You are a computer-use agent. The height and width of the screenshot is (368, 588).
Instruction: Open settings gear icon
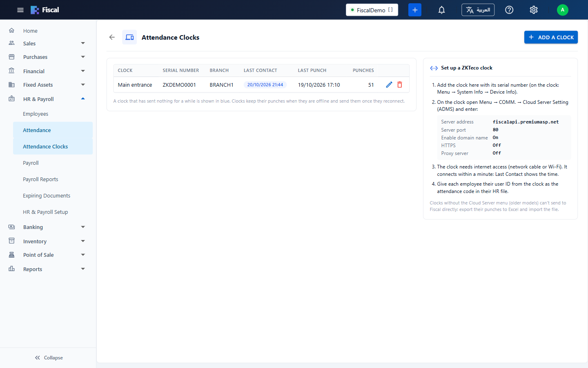click(x=534, y=10)
